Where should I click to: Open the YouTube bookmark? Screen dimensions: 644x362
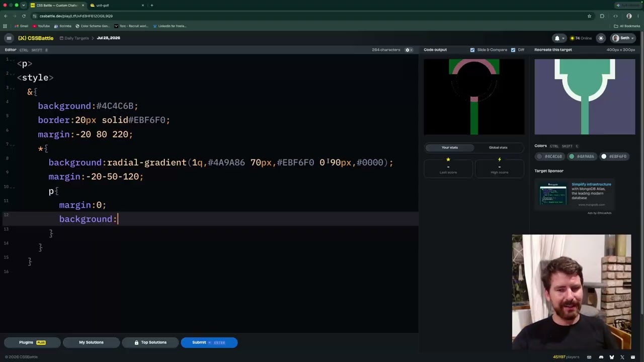click(41, 26)
